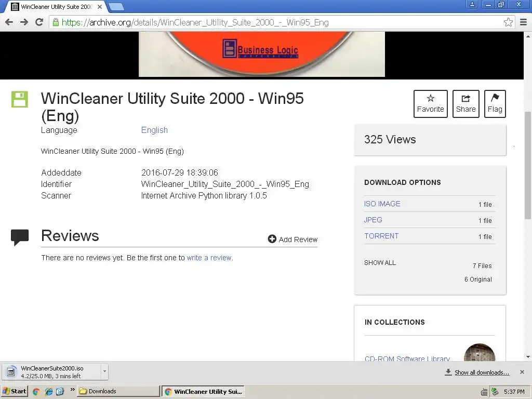Click the page title heading WinCleaner Utility Suite 2000
532x399 pixels.
[x=172, y=107]
